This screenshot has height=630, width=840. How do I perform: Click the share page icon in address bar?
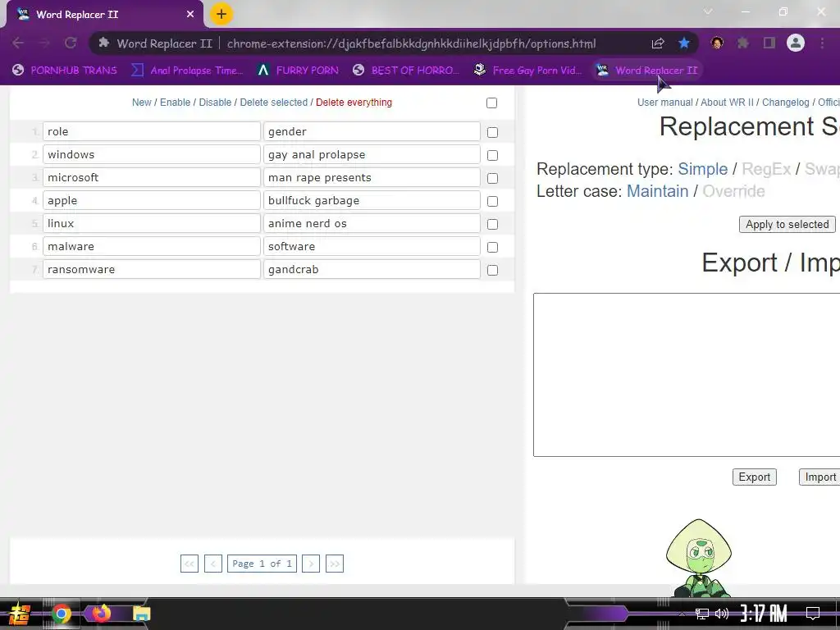[658, 43]
